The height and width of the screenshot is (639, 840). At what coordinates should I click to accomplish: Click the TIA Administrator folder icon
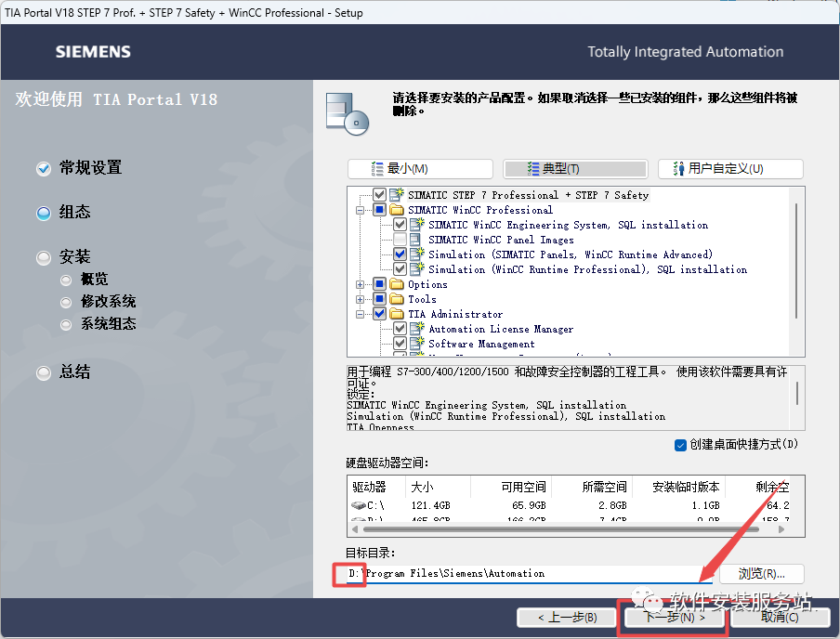397,314
